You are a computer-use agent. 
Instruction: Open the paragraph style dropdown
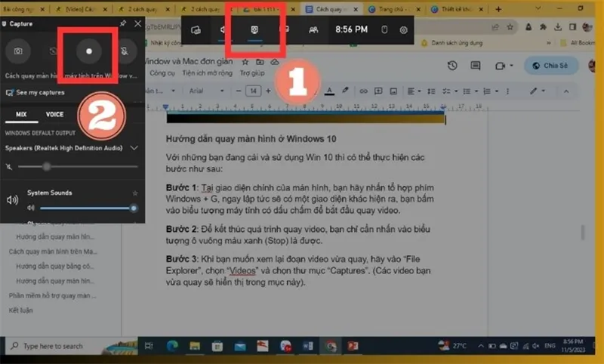point(160,91)
